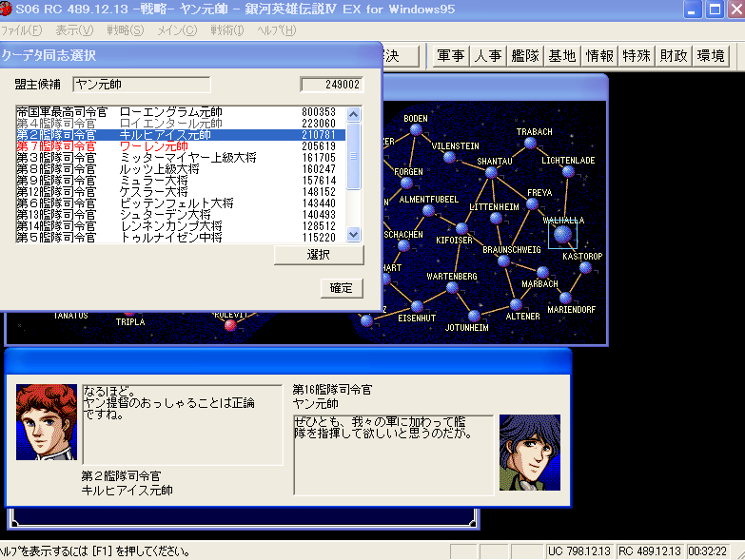745x560 pixels.
Task: Click the 249002 value field
Action: (x=332, y=85)
